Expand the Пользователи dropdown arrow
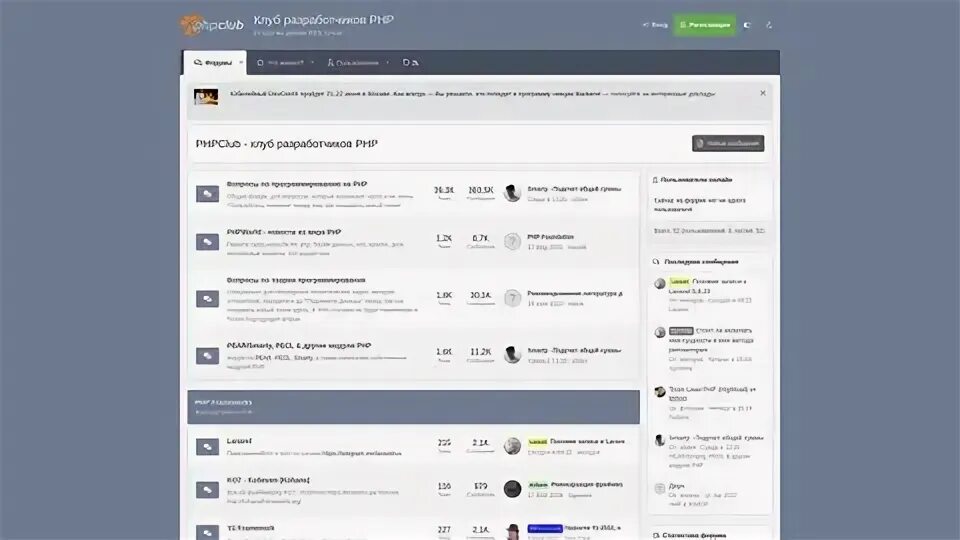Viewport: 960px width, 540px height. (x=388, y=62)
